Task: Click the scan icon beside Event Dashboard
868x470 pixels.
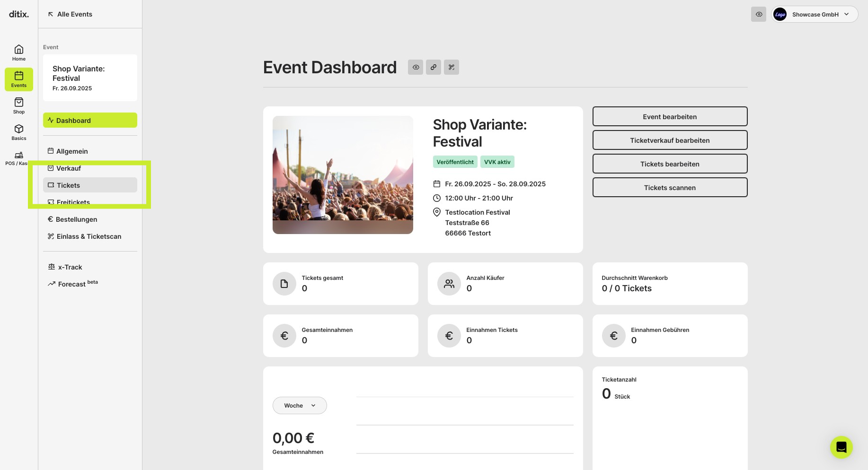Action: click(x=452, y=67)
